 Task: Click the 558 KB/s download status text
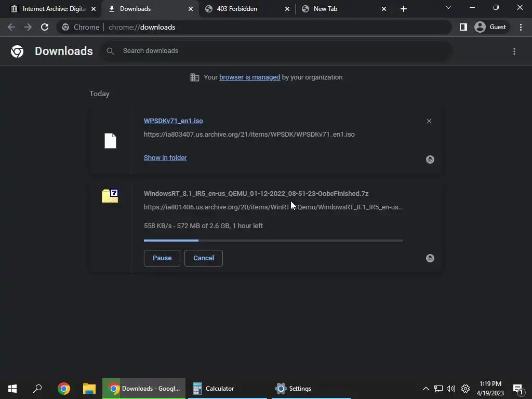(x=203, y=226)
